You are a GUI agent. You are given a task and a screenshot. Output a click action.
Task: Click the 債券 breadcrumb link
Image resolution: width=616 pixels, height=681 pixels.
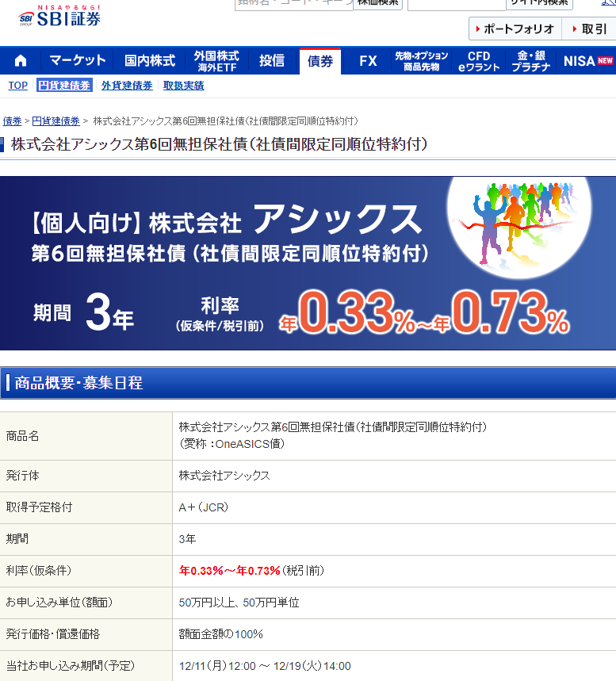(12, 121)
